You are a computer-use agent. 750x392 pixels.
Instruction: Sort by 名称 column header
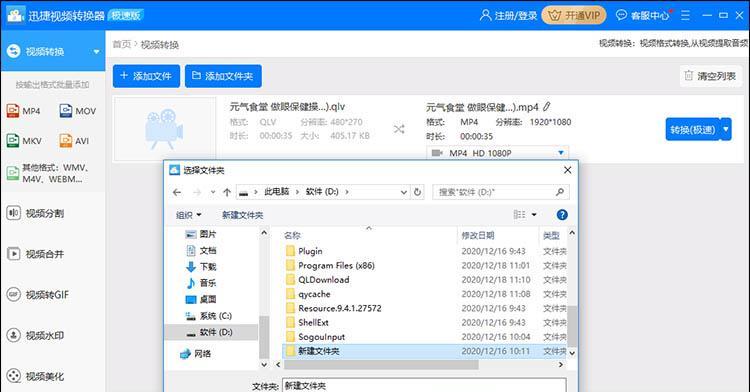point(292,235)
